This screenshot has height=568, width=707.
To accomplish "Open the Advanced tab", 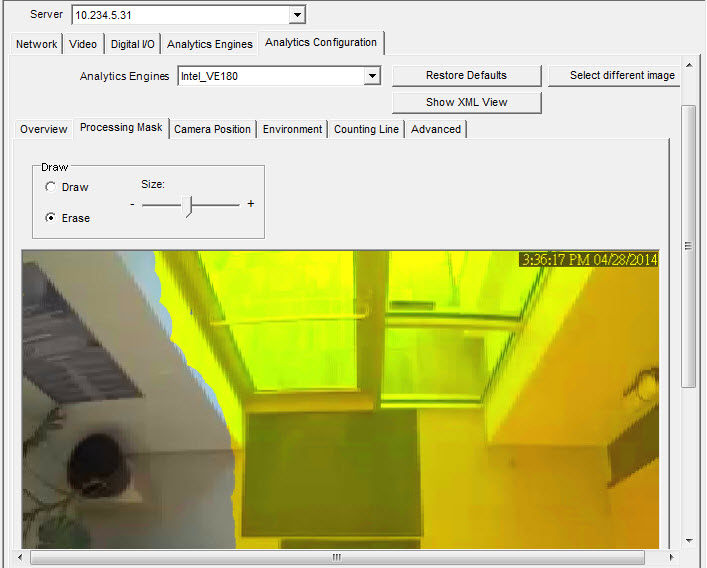I will (436, 129).
